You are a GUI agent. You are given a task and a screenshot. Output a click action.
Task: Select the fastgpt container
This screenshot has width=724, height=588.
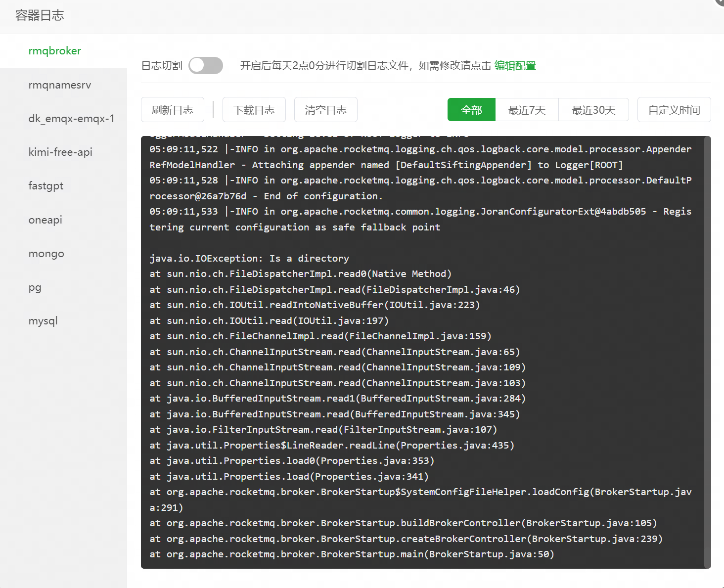[63, 186]
